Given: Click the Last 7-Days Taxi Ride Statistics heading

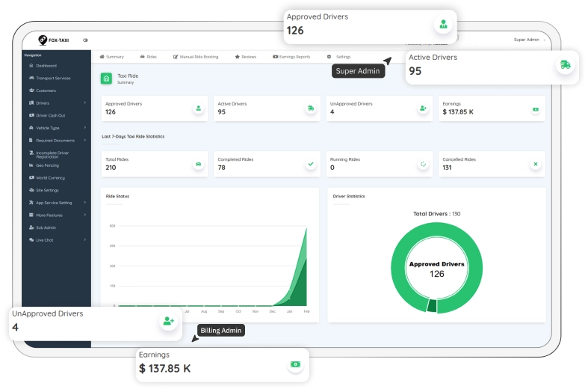Looking at the screenshot, I should (x=133, y=136).
